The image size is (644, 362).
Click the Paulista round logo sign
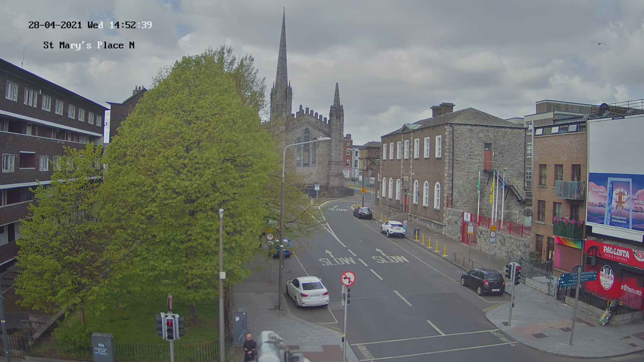(x=606, y=277)
